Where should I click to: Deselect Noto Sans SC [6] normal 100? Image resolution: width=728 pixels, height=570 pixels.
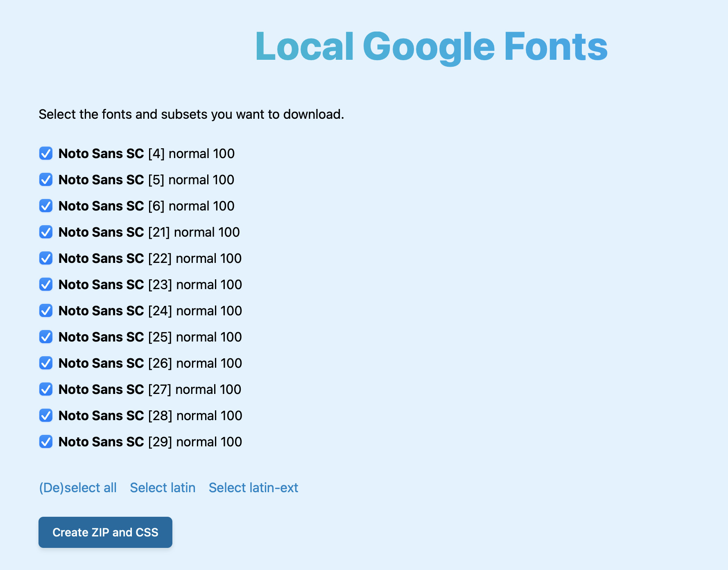click(45, 206)
